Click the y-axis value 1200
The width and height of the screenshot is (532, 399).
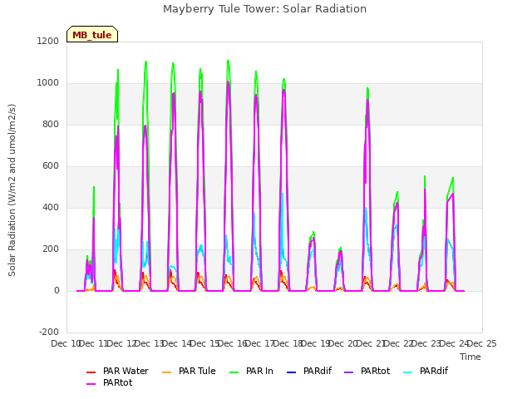pos(48,42)
